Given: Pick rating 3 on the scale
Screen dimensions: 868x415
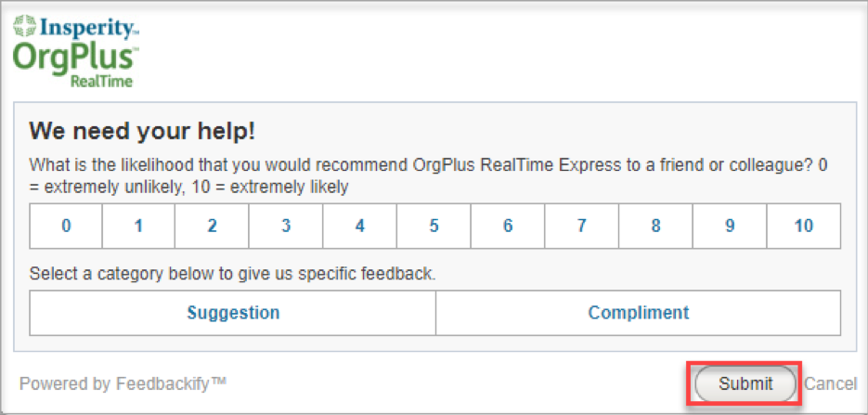Looking at the screenshot, I should click(x=286, y=226).
